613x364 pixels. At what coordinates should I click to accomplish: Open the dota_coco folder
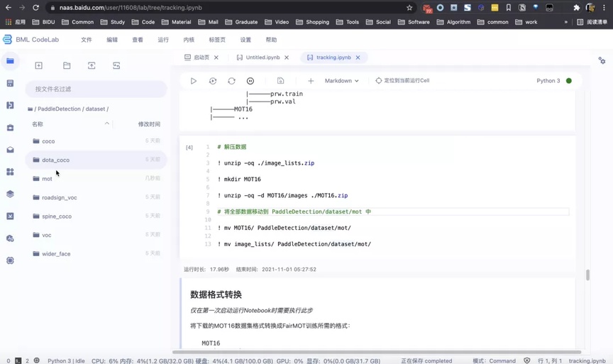click(96, 160)
